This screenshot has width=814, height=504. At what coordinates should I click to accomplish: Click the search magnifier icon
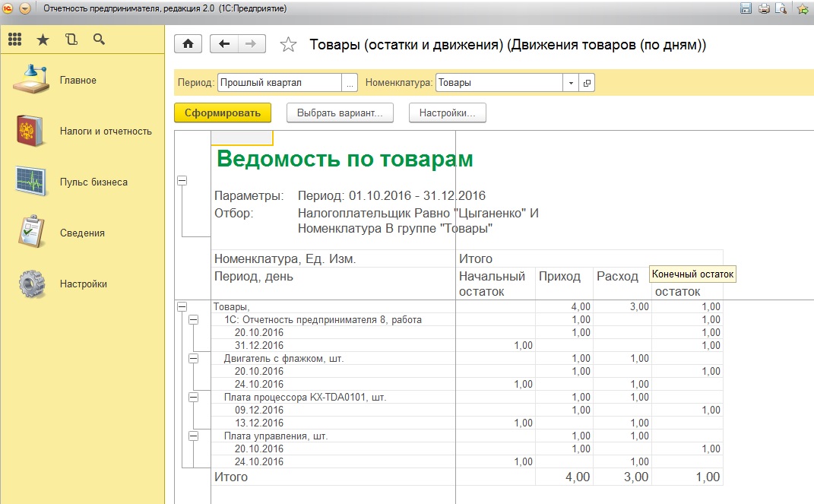tap(99, 40)
